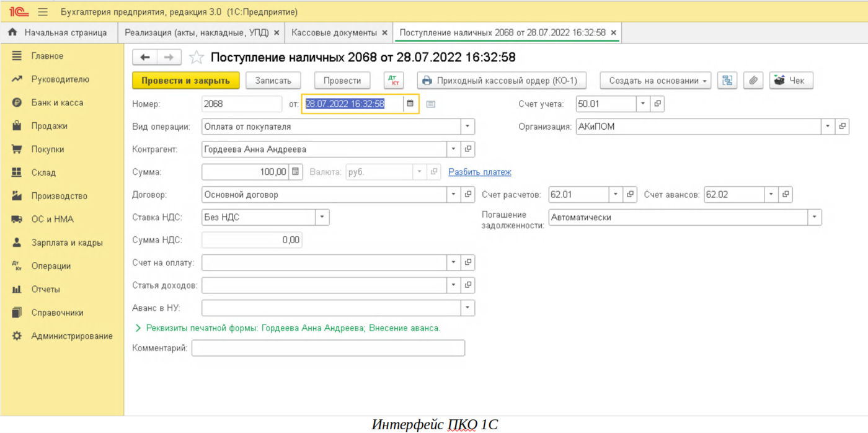Expand the Ставка НДС dropdown
868x433 pixels.
click(322, 217)
